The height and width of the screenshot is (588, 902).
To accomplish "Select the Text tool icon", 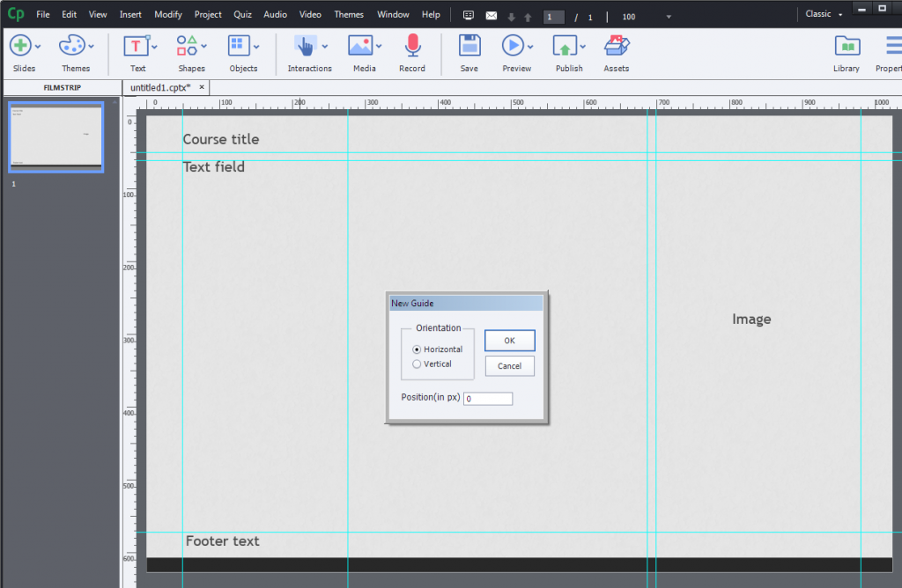I will coord(136,46).
